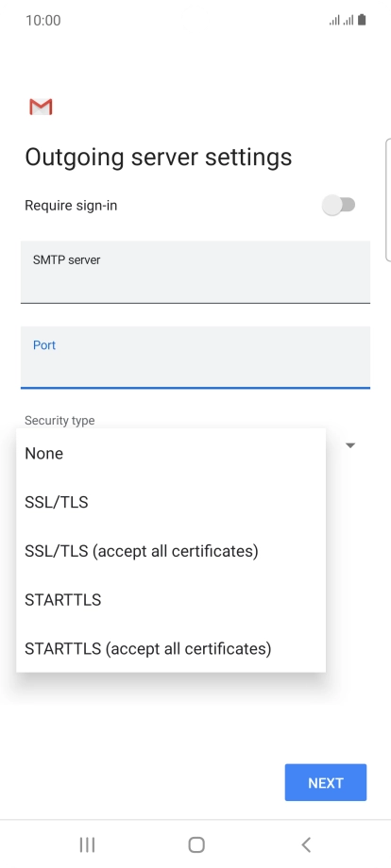The width and height of the screenshot is (391, 868).
Task: Tap the edge panel handle on right side
Action: [387, 199]
